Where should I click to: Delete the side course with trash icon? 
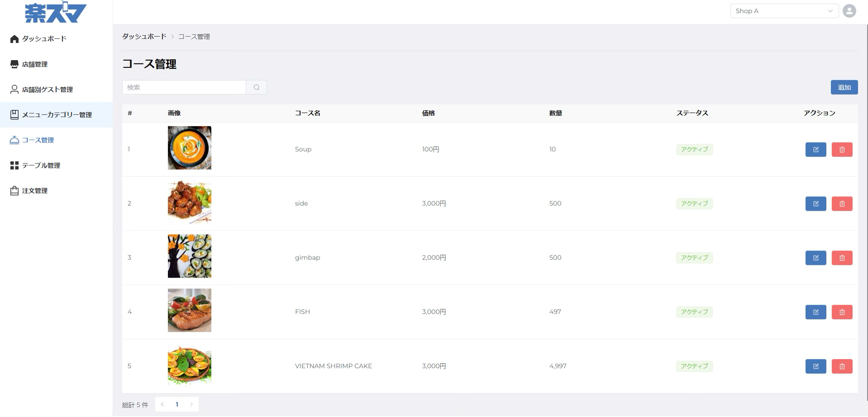coord(842,204)
